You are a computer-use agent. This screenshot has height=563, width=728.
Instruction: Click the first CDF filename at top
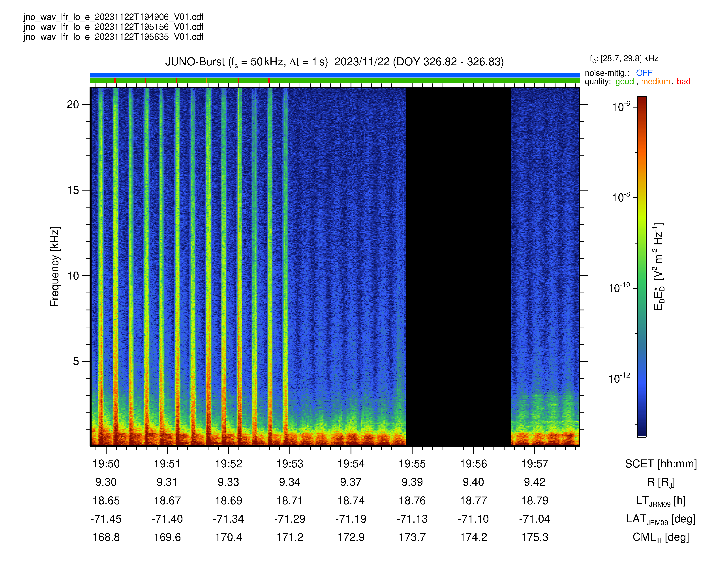[x=113, y=17]
